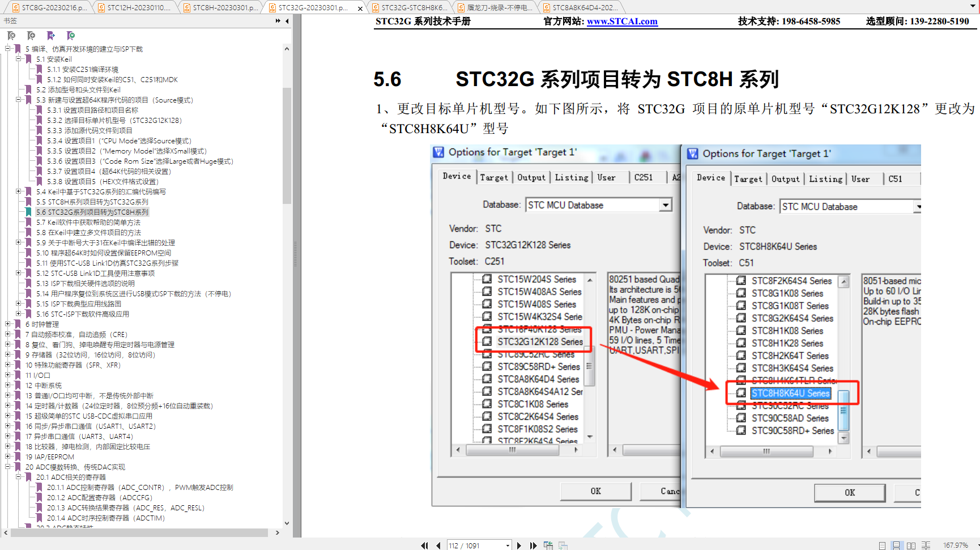
Task: Expand the '12 中断系统' bookmark node
Action: pos(8,386)
